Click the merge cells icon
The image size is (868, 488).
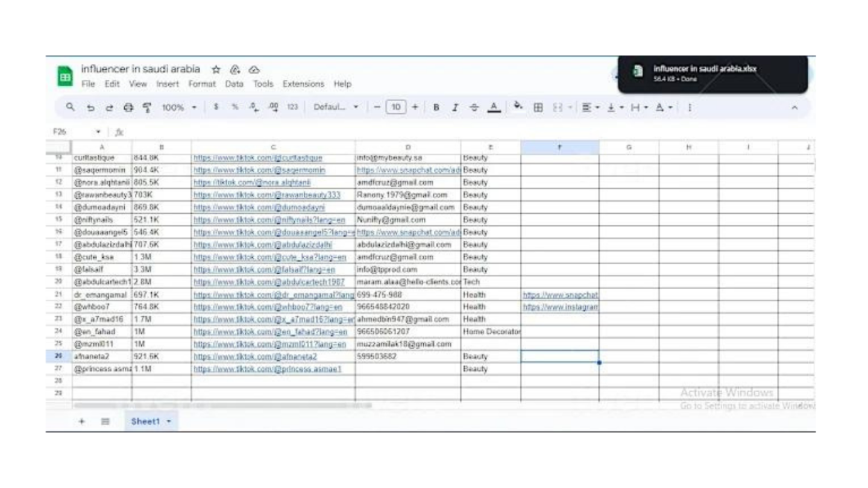tap(558, 108)
